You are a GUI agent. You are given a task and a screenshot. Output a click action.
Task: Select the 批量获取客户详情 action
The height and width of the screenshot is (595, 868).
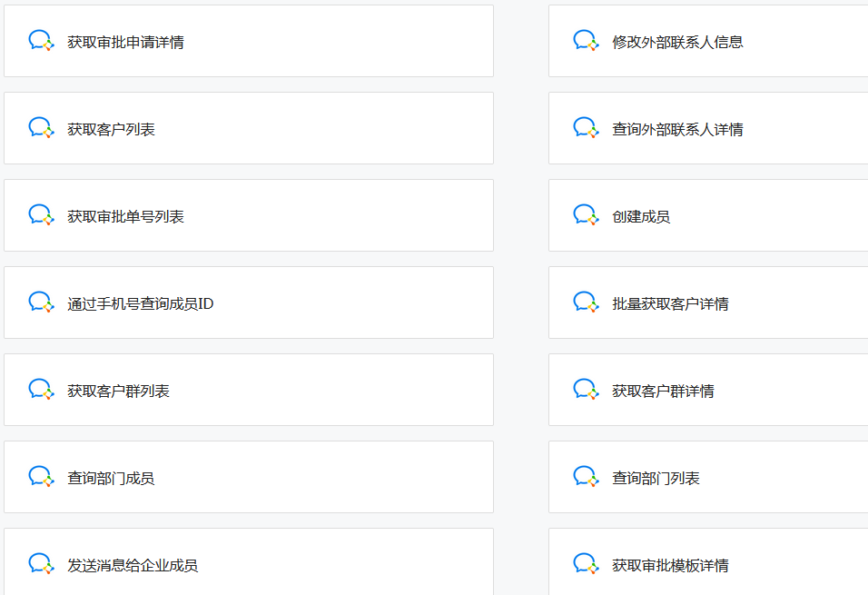point(708,302)
